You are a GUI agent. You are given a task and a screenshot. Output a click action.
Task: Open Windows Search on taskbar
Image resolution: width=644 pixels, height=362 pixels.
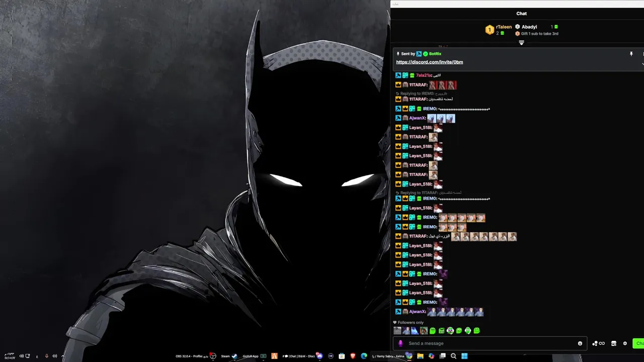tap(453, 356)
